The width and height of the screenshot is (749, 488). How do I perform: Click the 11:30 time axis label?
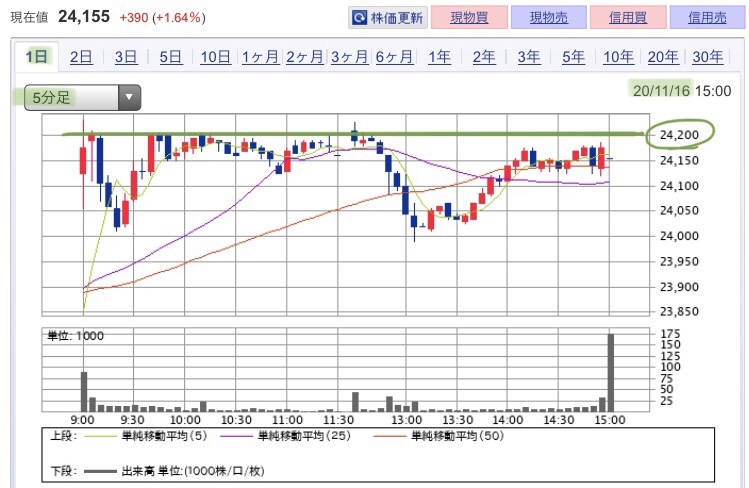[338, 420]
